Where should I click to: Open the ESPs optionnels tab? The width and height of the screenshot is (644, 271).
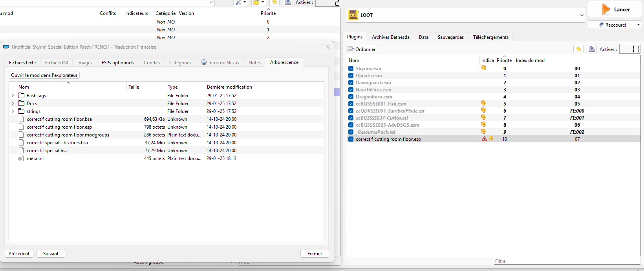point(118,63)
